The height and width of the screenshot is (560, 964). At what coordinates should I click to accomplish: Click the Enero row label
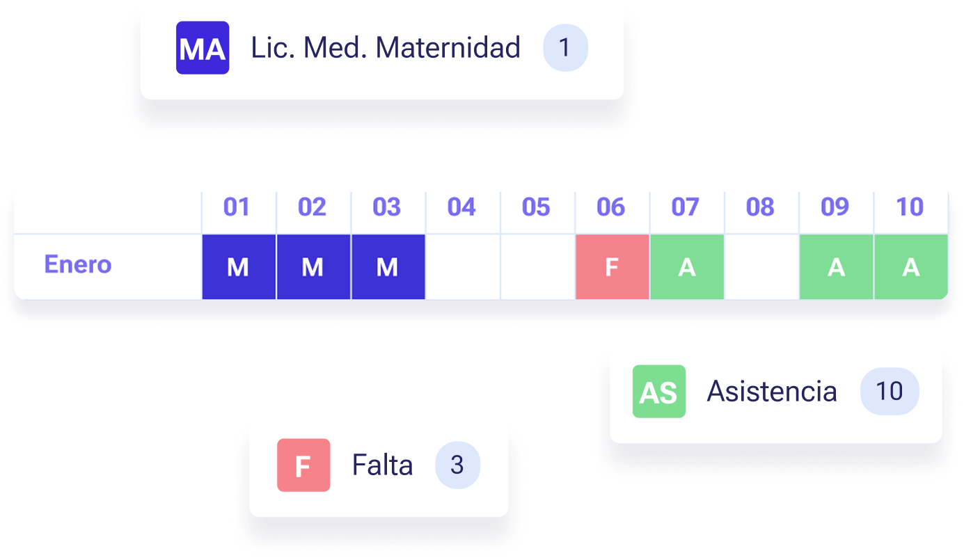(x=78, y=265)
